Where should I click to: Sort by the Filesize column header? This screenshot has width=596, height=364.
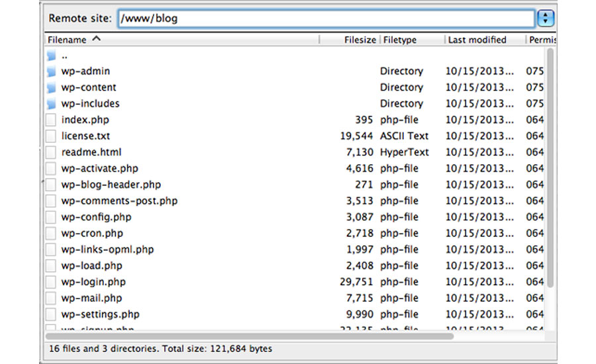tap(350, 40)
